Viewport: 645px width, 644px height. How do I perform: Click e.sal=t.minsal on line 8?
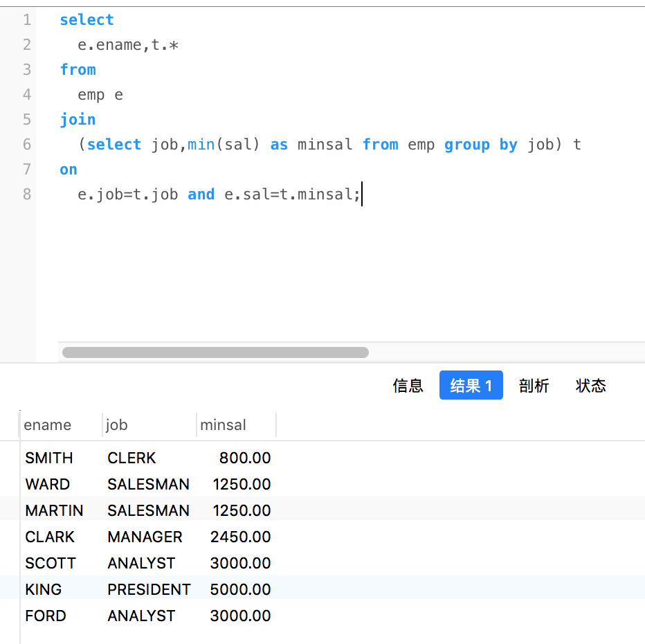(289, 194)
